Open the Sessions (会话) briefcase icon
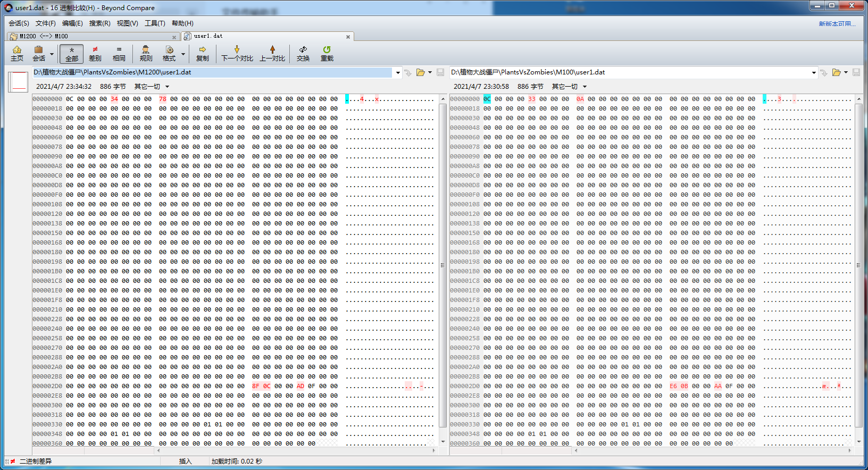The image size is (868, 470). (x=39, y=54)
